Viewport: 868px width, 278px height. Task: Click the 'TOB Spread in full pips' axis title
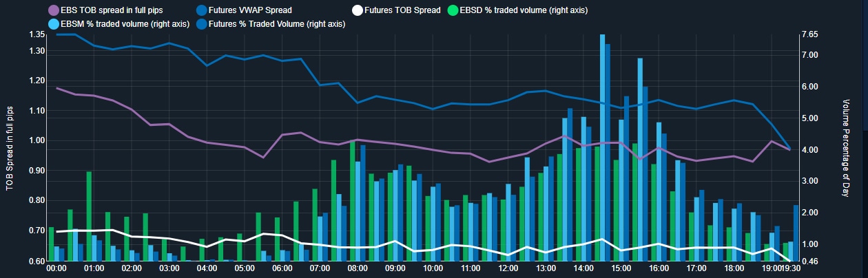pyautogui.click(x=10, y=149)
